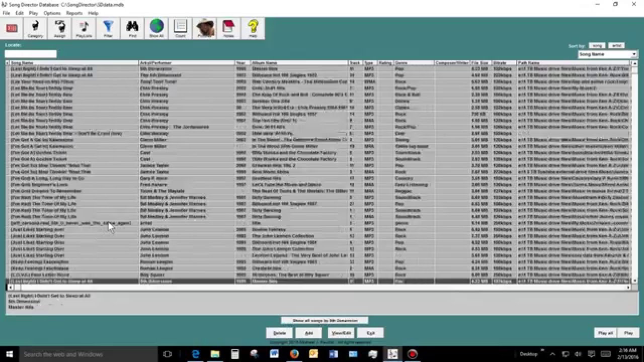Open the Edit menu
Viewport: 644px width, 362px height.
tap(20, 13)
